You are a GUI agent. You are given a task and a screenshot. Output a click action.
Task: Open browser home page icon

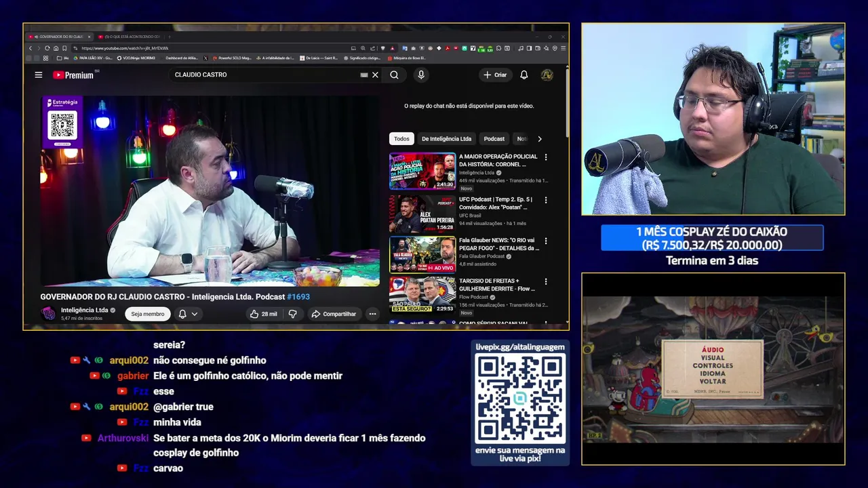point(56,48)
